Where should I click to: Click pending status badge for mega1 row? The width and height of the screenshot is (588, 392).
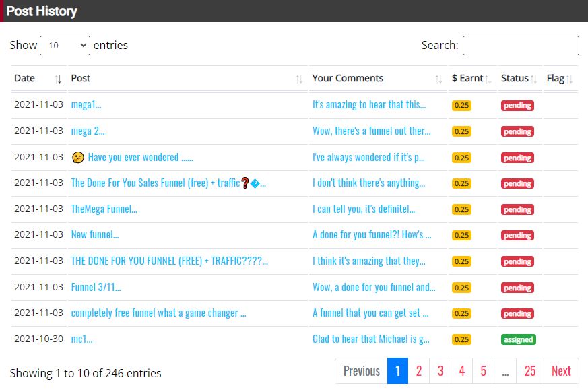(517, 105)
